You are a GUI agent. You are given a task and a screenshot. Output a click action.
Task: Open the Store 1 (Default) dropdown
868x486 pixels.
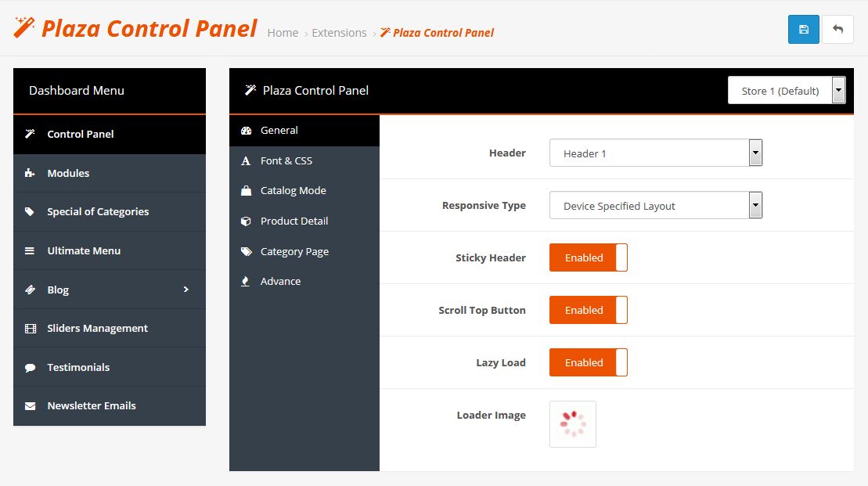pyautogui.click(x=787, y=90)
